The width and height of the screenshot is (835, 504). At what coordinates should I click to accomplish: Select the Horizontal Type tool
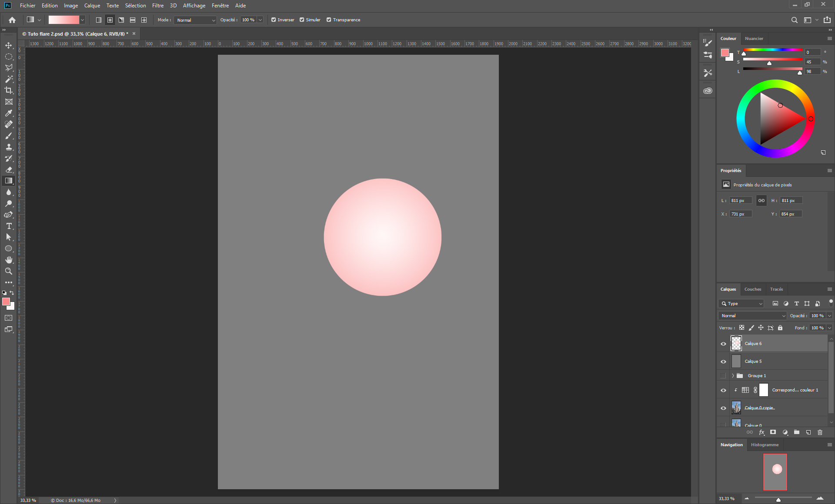pos(9,226)
